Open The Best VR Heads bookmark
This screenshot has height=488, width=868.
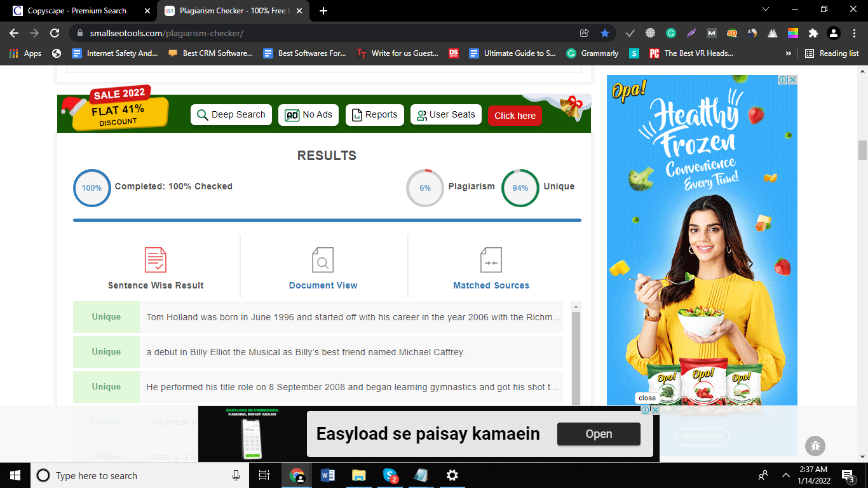pyautogui.click(x=691, y=53)
